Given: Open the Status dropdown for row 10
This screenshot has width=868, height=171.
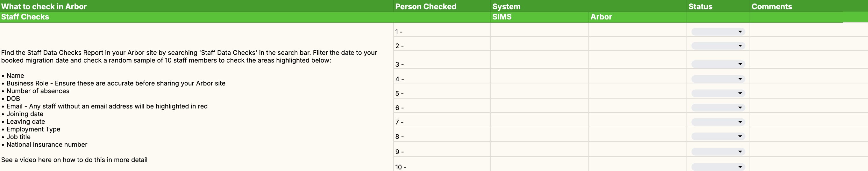Looking at the screenshot, I should (718, 167).
